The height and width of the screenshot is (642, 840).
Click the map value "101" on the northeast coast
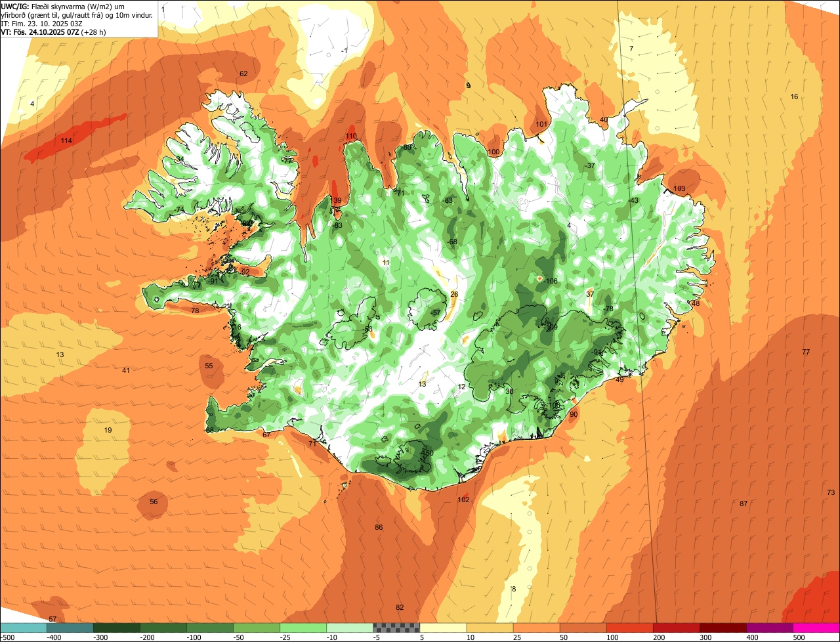541,124
